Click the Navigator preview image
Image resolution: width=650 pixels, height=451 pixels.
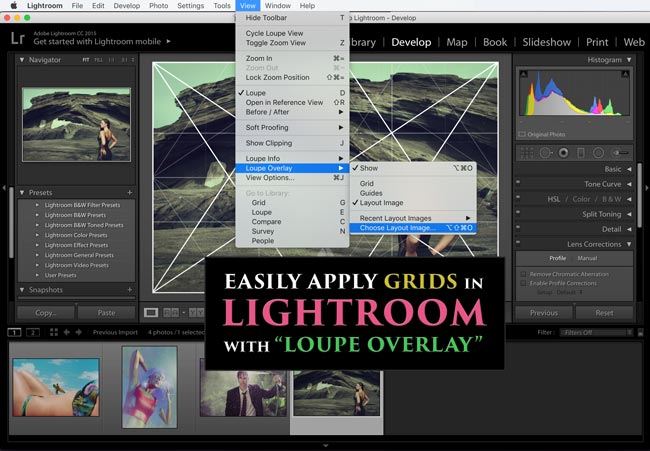(x=76, y=124)
